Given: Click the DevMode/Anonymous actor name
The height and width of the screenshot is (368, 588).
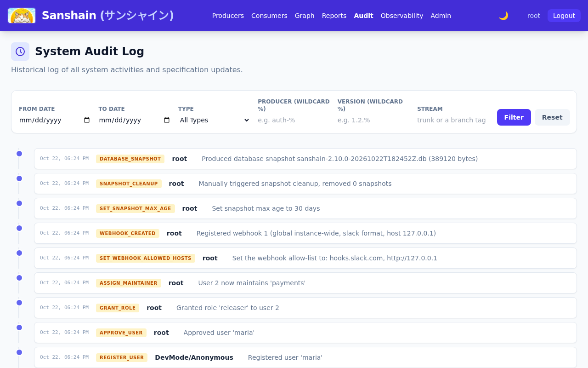Looking at the screenshot, I should click(x=194, y=357).
